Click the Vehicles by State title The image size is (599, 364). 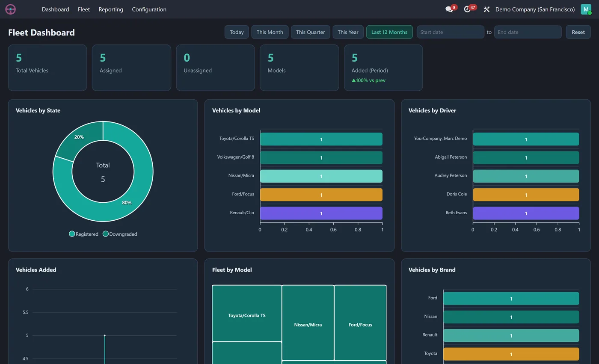coord(38,110)
